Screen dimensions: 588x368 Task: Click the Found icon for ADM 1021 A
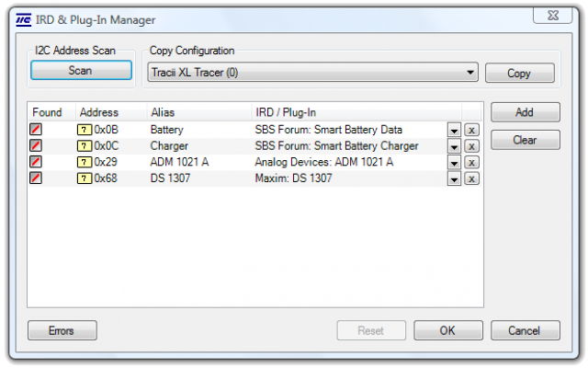click(36, 162)
